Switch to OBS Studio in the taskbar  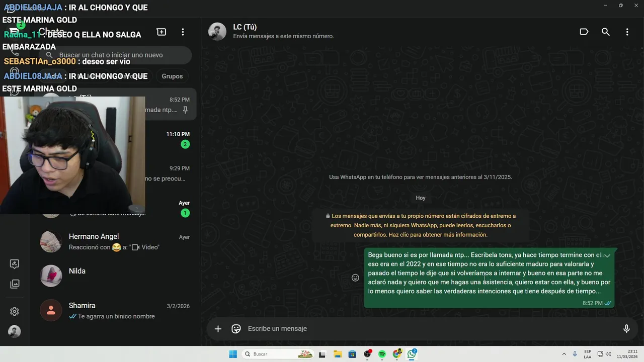(x=367, y=354)
